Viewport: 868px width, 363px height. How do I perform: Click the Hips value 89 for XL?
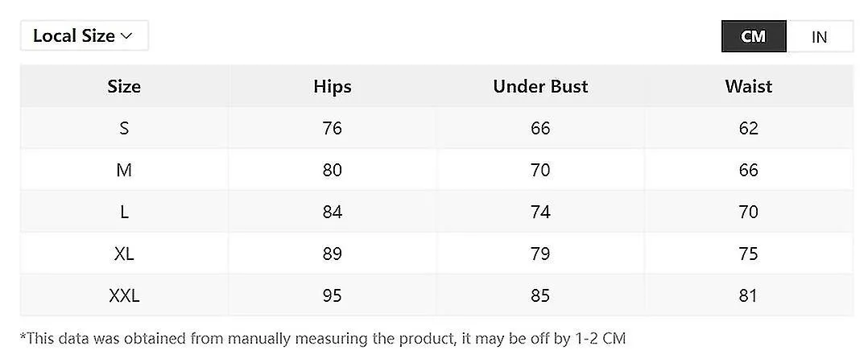point(332,254)
